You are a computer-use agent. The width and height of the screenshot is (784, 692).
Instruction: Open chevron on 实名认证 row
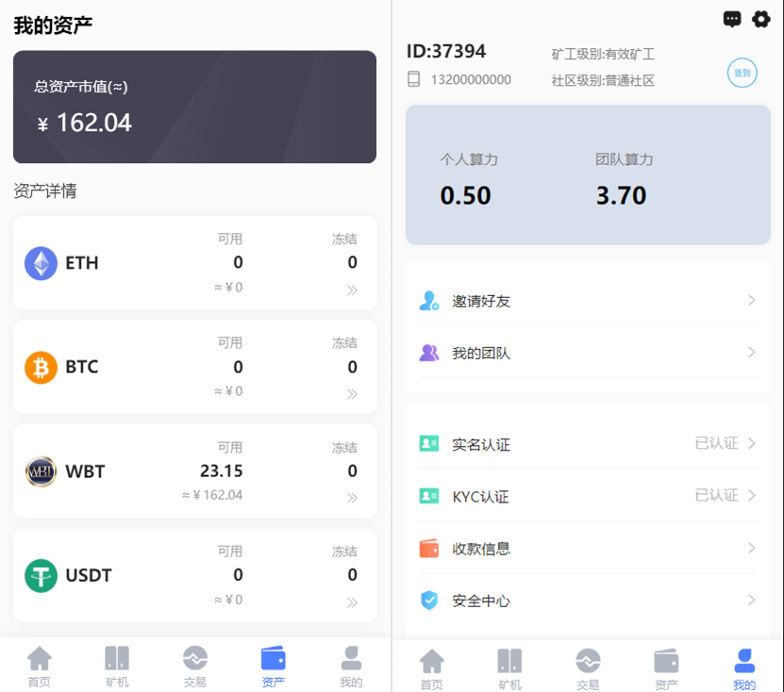[x=751, y=443]
